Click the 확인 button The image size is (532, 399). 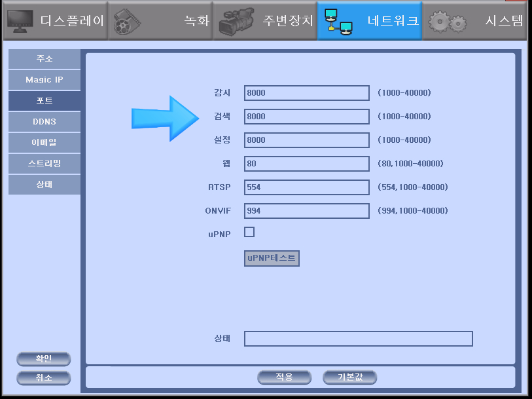pyautogui.click(x=44, y=359)
